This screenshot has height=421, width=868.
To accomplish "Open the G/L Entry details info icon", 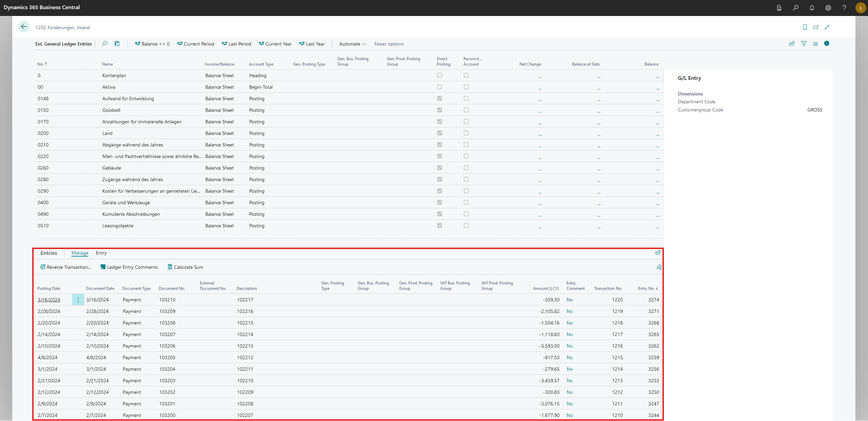I will 827,43.
